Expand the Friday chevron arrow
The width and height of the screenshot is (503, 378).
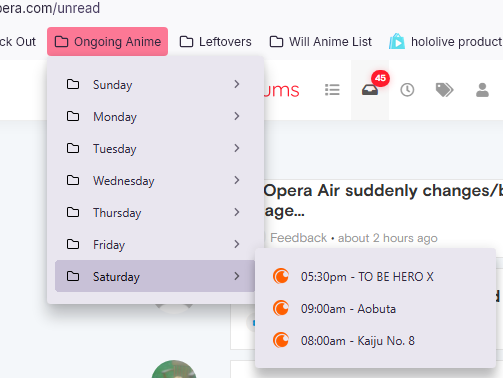[x=237, y=244]
